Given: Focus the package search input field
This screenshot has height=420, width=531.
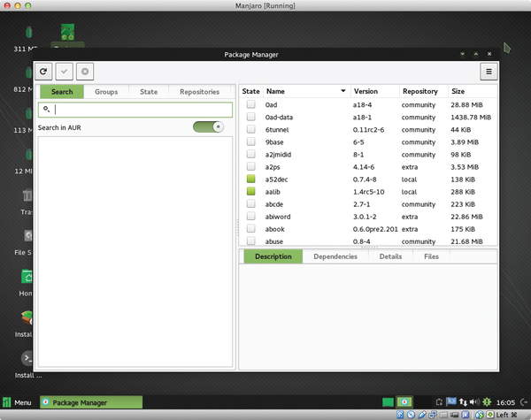Looking at the screenshot, I should tap(135, 110).
